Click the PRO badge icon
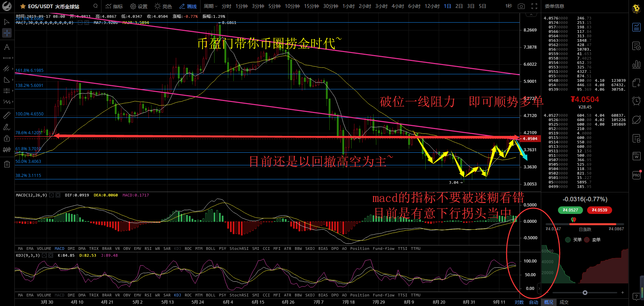 (x=636, y=175)
